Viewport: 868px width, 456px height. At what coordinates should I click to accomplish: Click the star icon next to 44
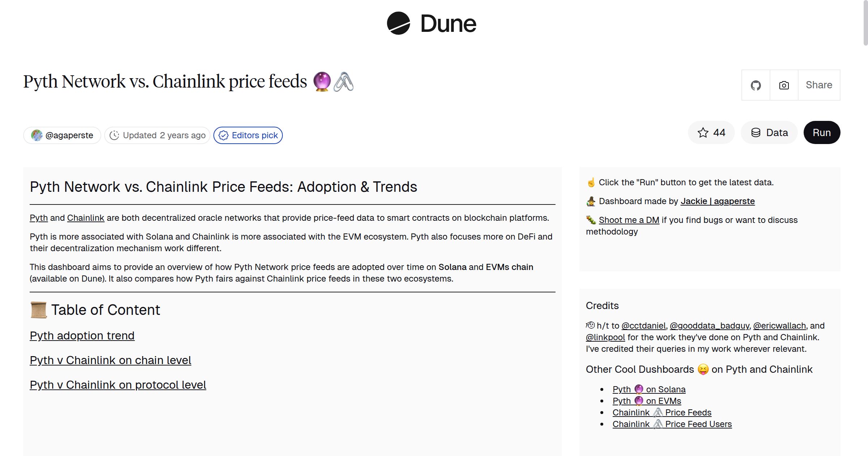pos(703,132)
